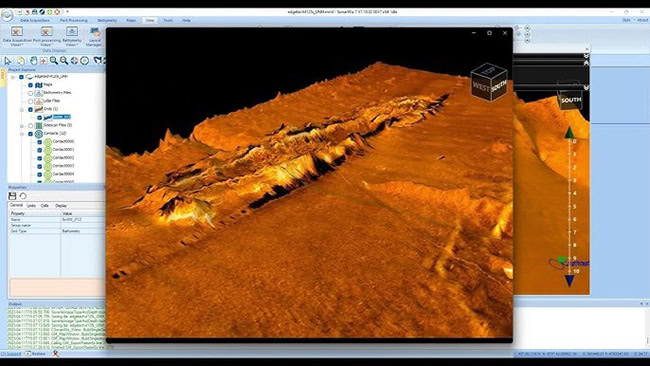
Task: Select the arrow pointer tool
Action: point(7,61)
